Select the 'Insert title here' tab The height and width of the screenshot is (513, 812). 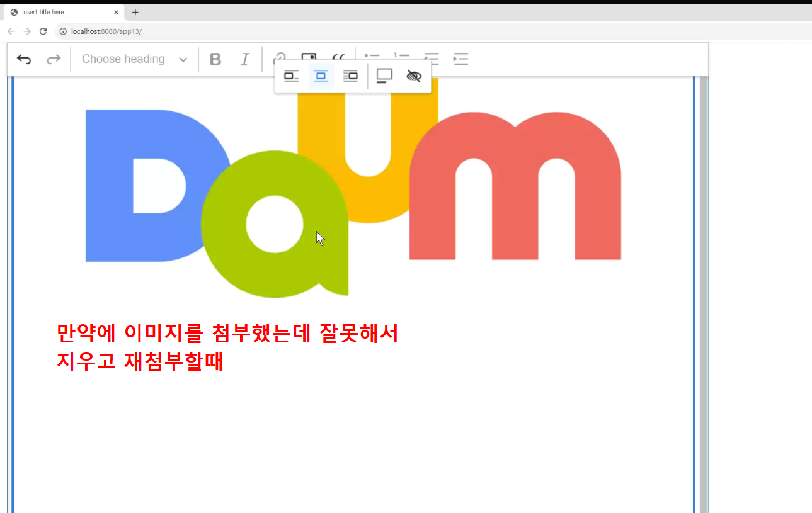63,12
